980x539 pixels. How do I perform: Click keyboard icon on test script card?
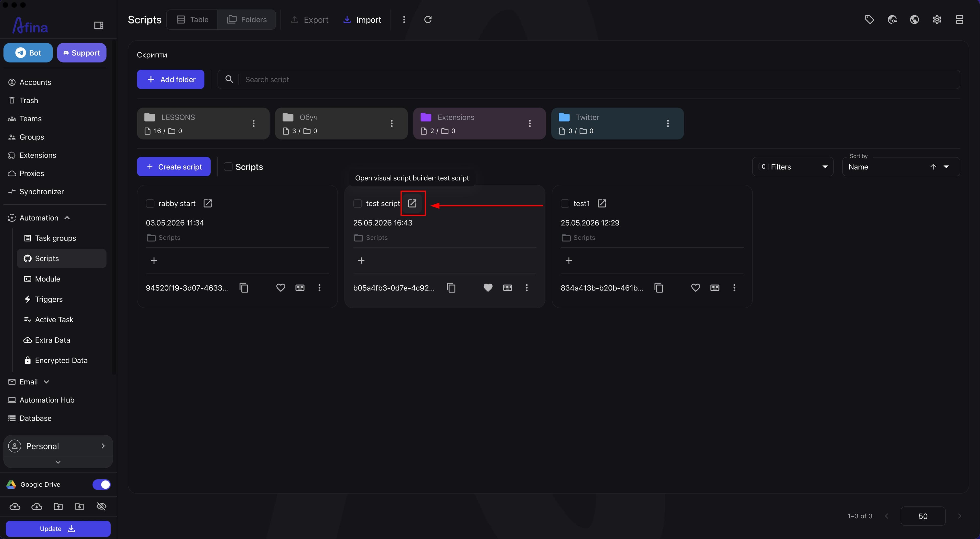tap(508, 288)
